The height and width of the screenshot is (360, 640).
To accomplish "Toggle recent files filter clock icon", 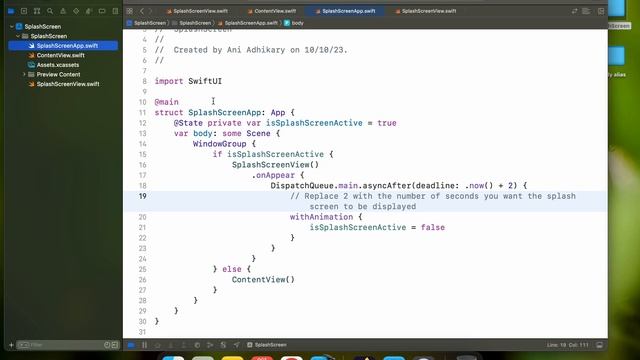I will [x=107, y=345].
